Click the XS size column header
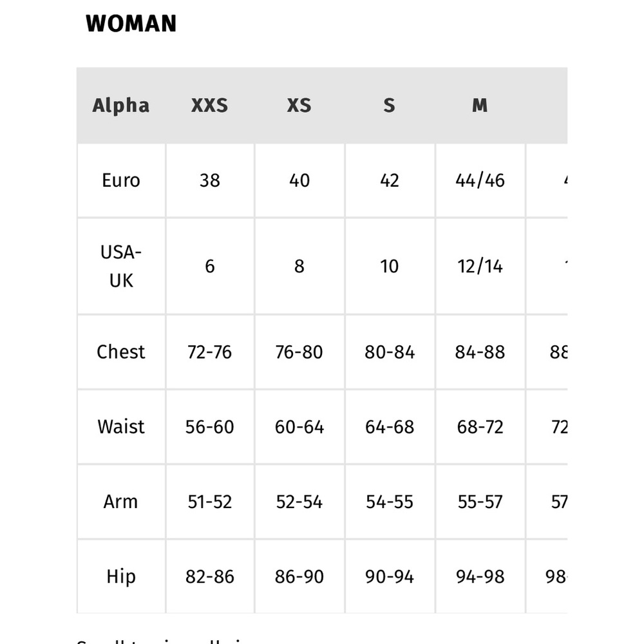The width and height of the screenshot is (644, 644). point(299,106)
